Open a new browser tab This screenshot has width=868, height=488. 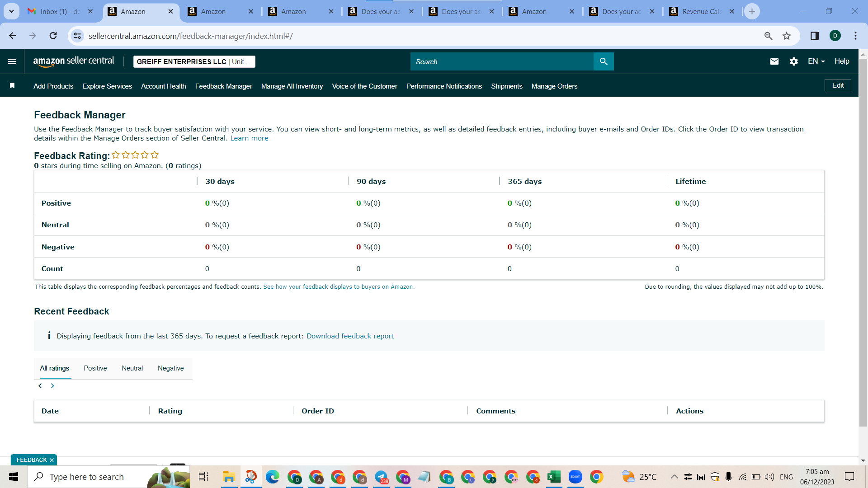(x=752, y=11)
